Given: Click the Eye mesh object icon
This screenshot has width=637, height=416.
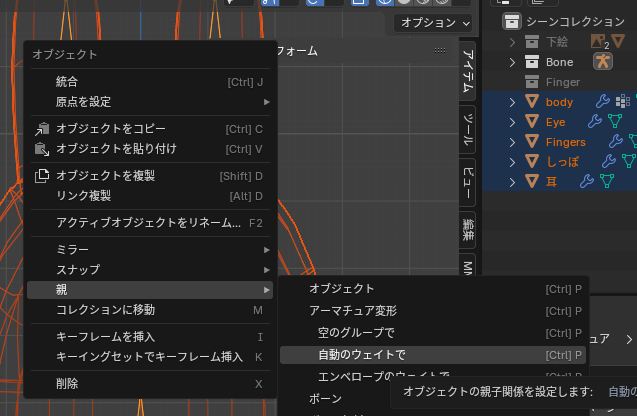Looking at the screenshot, I should (x=532, y=121).
